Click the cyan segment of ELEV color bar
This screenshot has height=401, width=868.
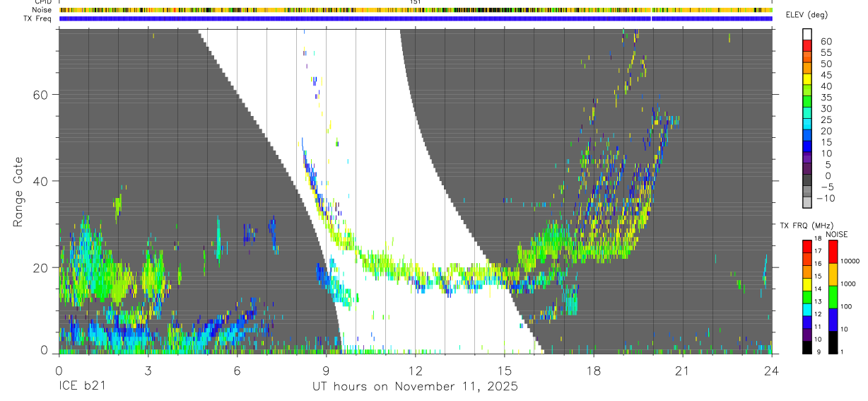(x=807, y=124)
